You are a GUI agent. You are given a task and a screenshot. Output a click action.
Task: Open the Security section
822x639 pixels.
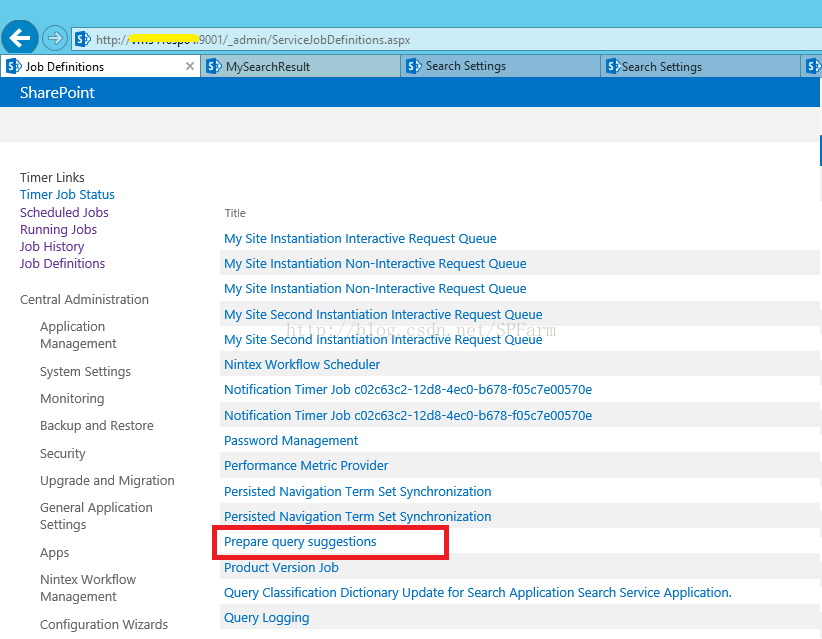(x=62, y=453)
